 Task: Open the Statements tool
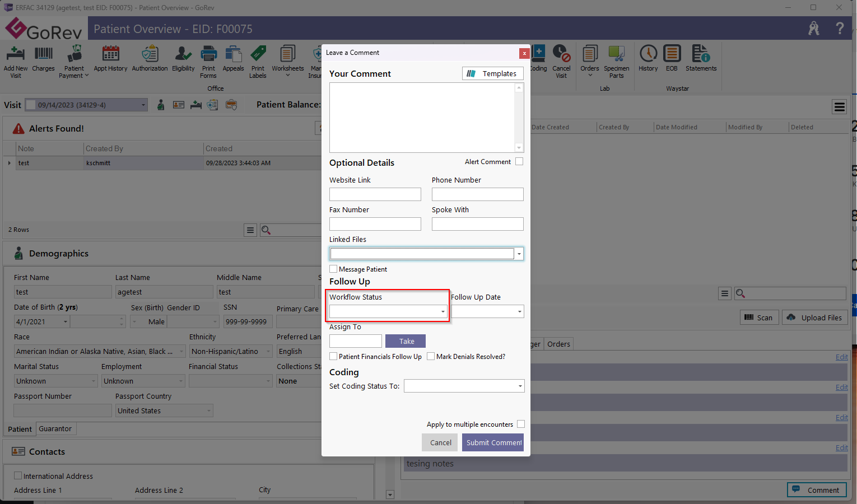pyautogui.click(x=701, y=59)
